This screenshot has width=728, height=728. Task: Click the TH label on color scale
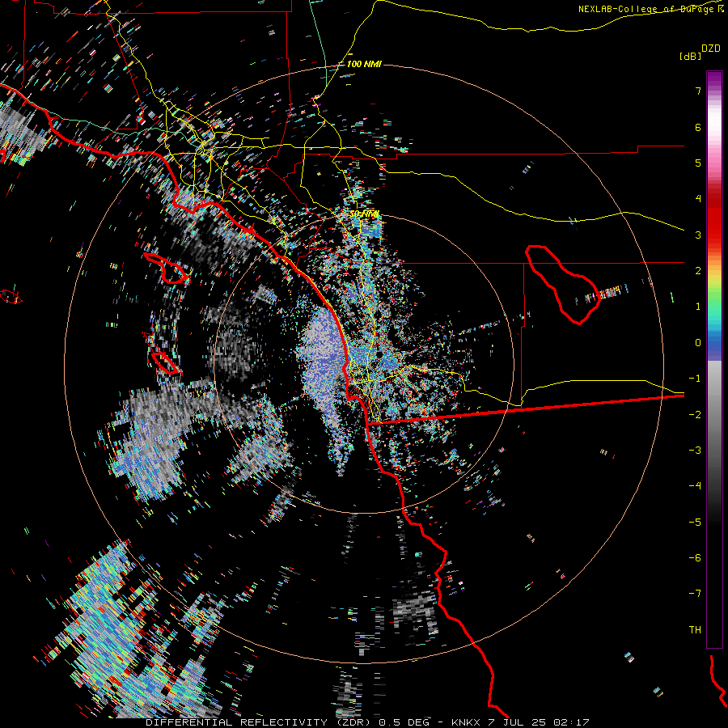pos(695,629)
